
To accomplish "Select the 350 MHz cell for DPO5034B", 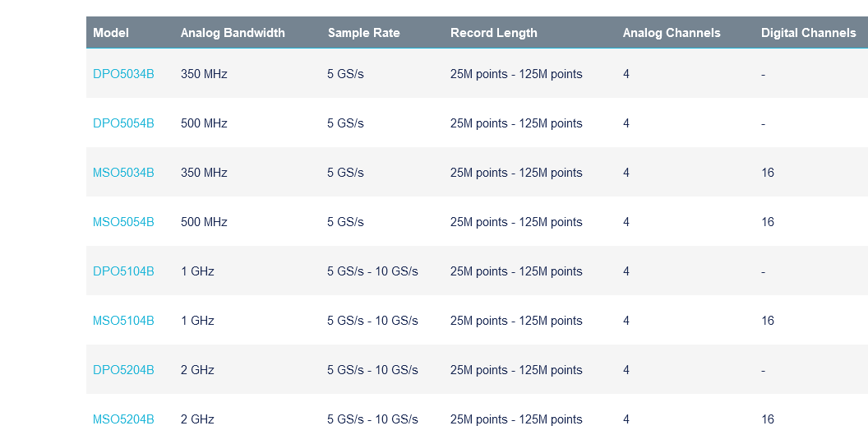I will [204, 74].
